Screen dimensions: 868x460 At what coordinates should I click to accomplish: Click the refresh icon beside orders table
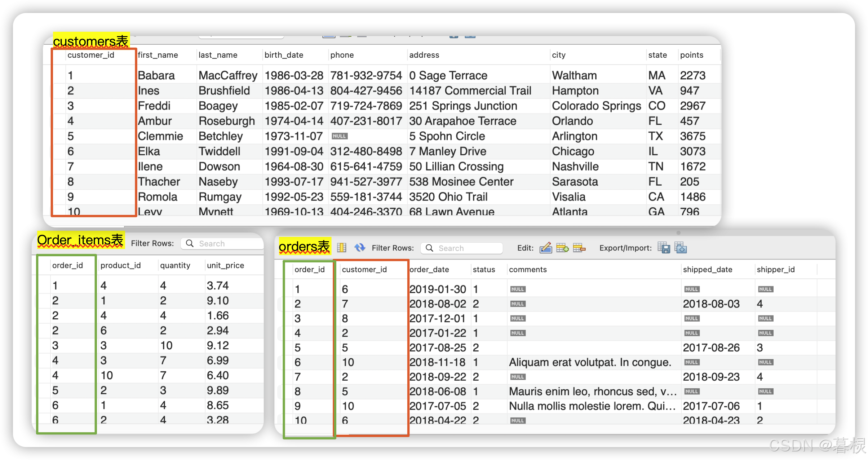tap(359, 248)
